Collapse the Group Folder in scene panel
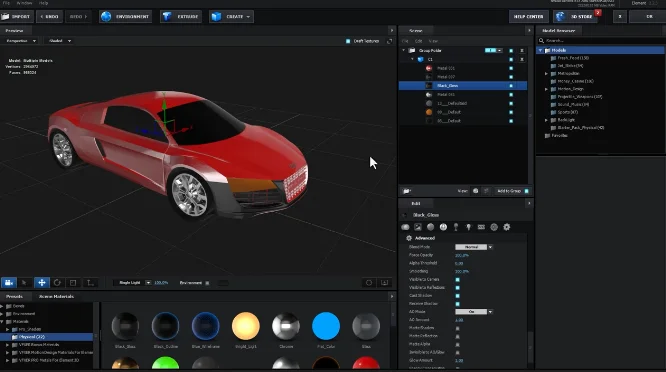This screenshot has width=666, height=372. (404, 51)
